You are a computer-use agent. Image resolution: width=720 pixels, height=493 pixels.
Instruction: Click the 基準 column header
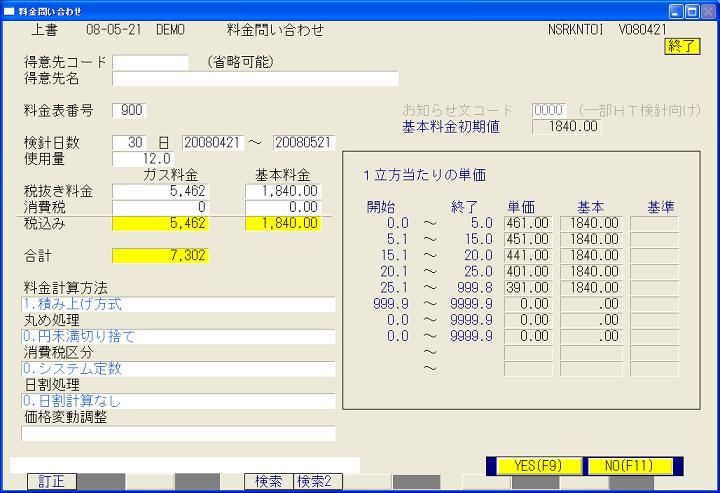click(x=661, y=207)
